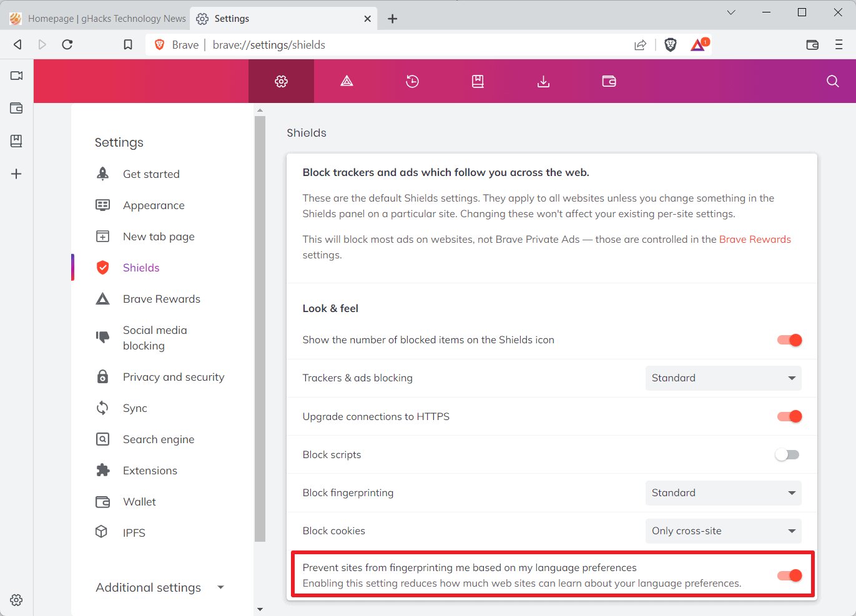This screenshot has width=856, height=616.
Task: Toggle language fingerprinting prevention switch
Action: [x=789, y=575]
